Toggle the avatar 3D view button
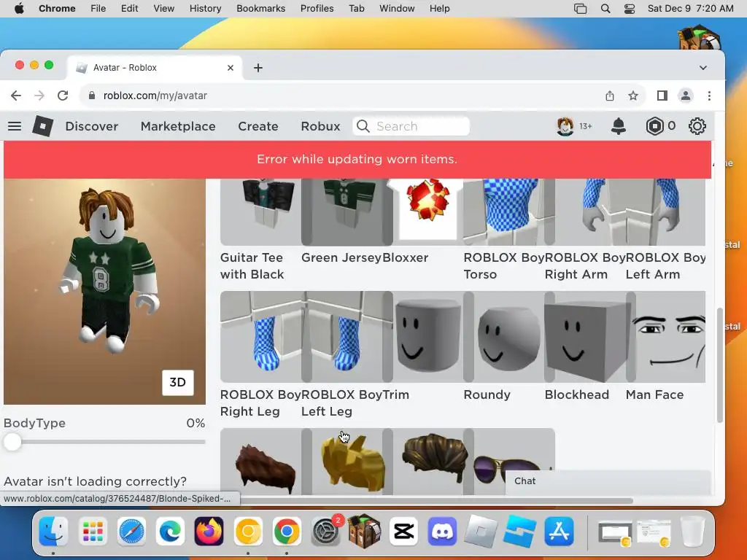 [178, 382]
